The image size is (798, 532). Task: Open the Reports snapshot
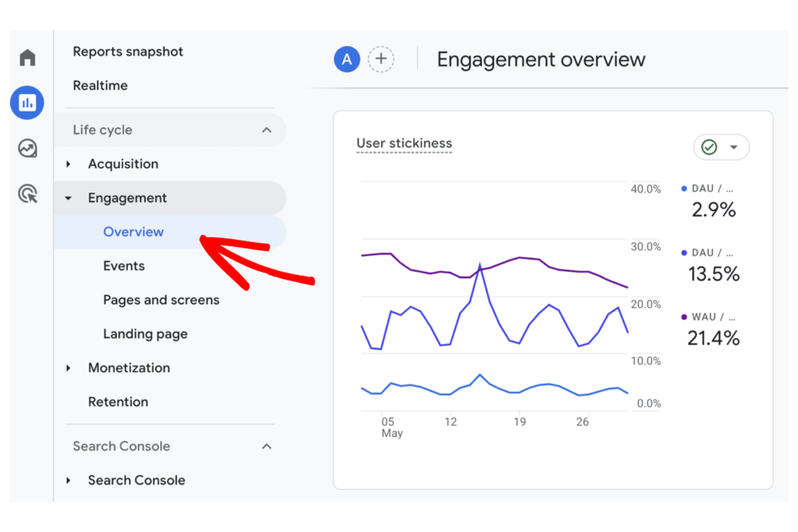[128, 51]
